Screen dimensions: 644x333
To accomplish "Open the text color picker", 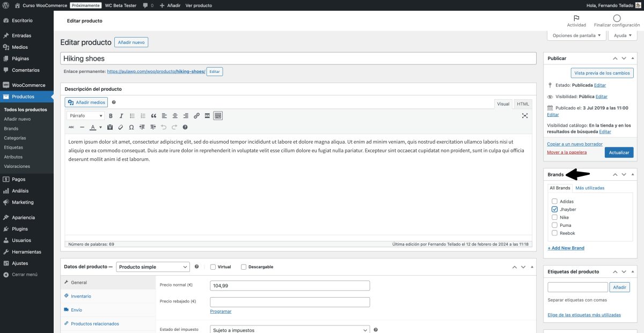I will click(93, 127).
